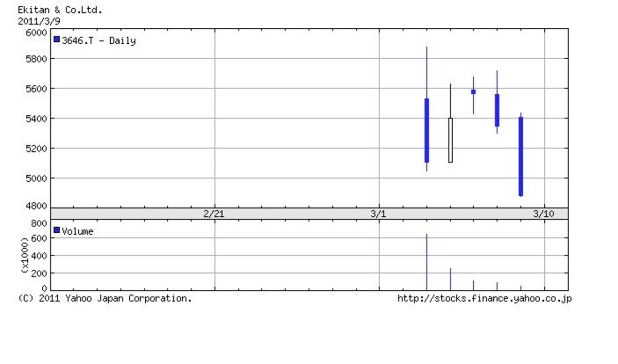The height and width of the screenshot is (364, 618).
Task: Click the Yahoo Japan Corporation copyright text
Action: coord(105,298)
